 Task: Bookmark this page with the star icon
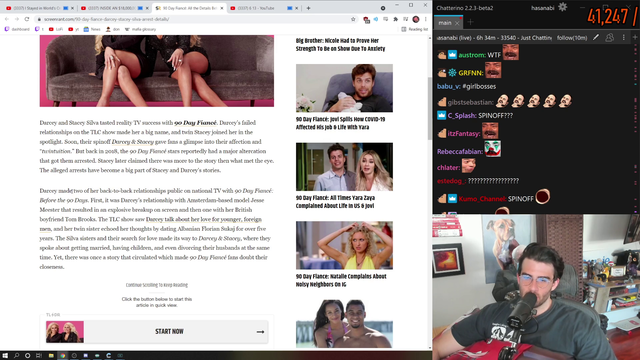[x=353, y=19]
